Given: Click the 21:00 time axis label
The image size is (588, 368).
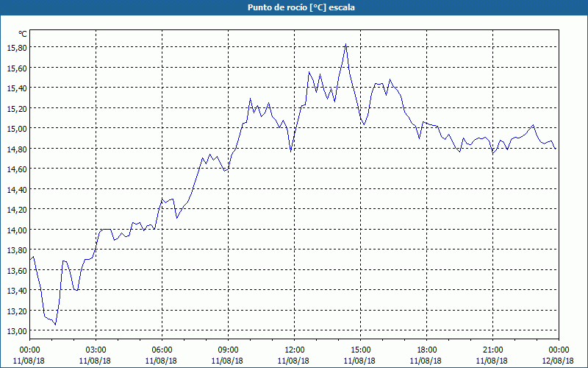Looking at the screenshot, I should click(492, 350).
